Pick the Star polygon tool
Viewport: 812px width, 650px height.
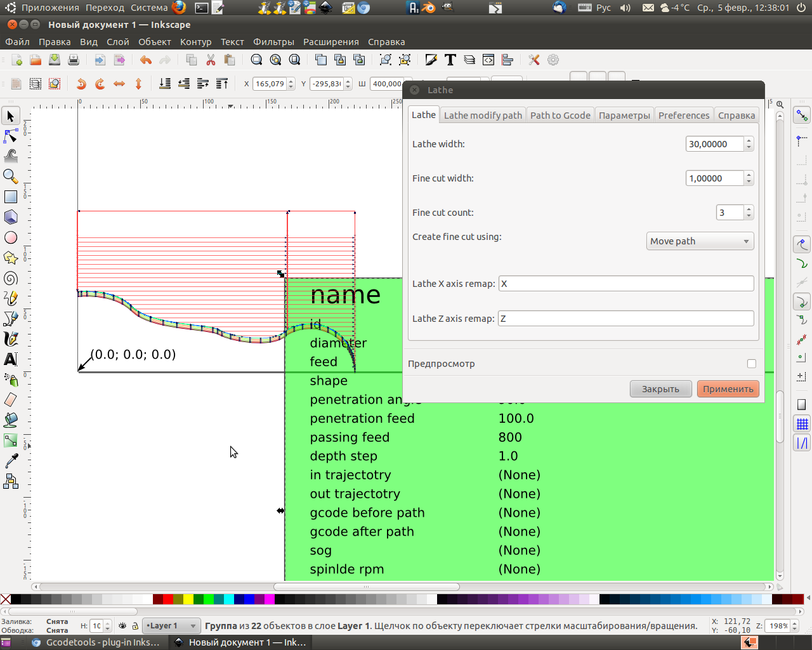[x=11, y=258]
